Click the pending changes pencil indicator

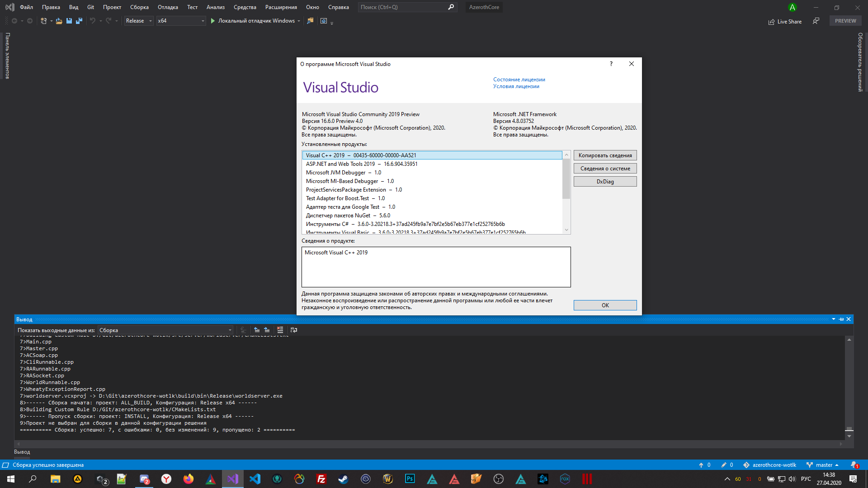(x=727, y=465)
